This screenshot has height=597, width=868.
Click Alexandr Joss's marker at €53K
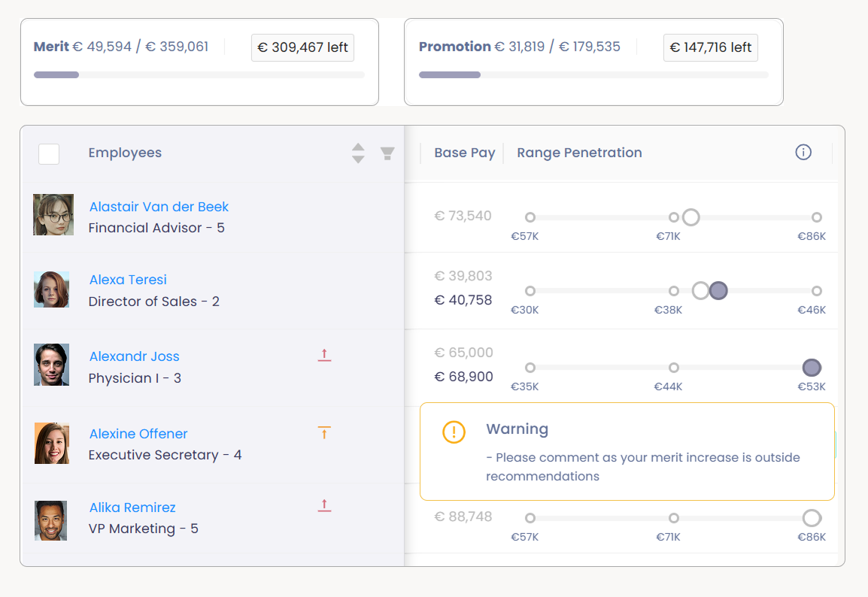(812, 368)
